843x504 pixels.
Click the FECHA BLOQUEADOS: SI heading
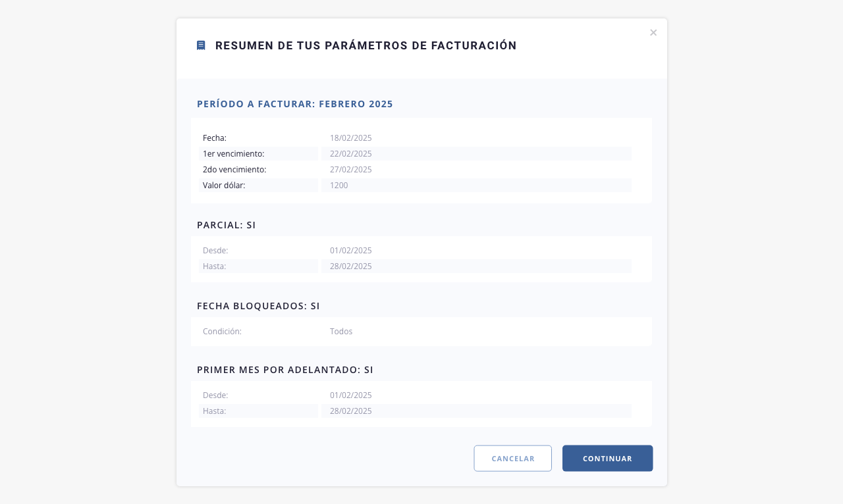(258, 306)
